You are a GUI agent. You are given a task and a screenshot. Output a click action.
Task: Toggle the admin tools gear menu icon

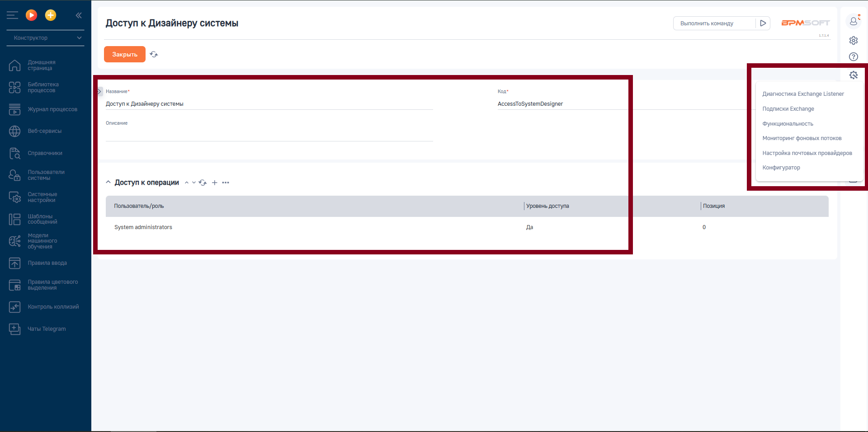(x=854, y=75)
